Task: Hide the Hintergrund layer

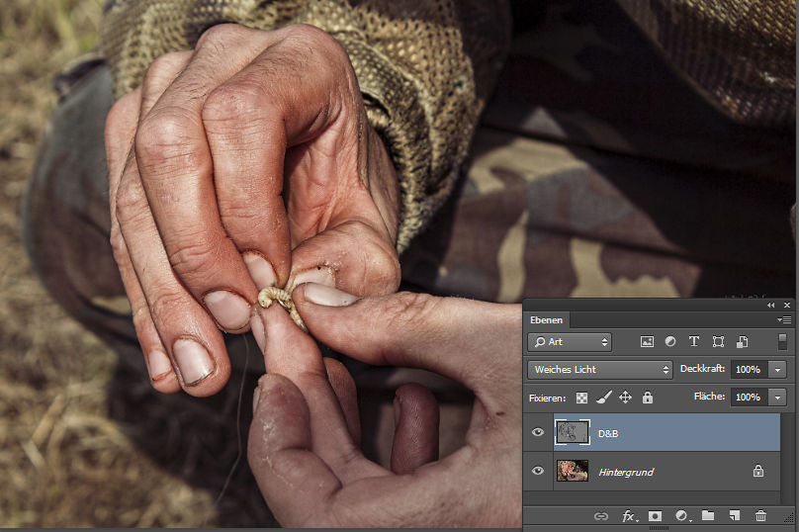Action: click(x=538, y=471)
